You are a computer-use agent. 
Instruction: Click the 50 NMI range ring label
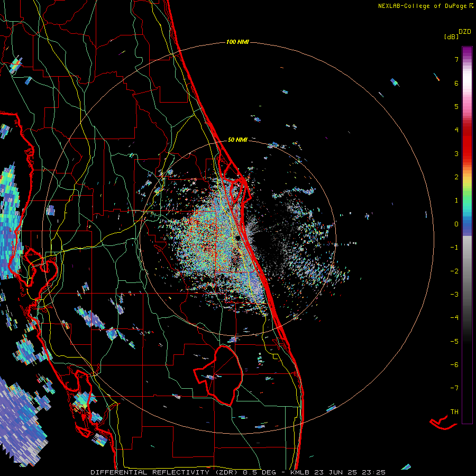[237, 140]
